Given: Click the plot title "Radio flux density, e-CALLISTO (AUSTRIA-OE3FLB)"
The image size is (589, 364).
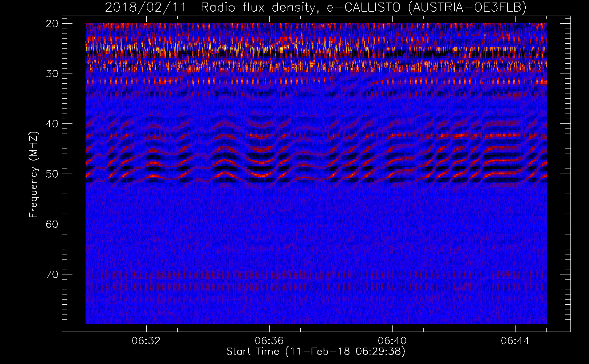Looking at the screenshot, I should point(363,8).
